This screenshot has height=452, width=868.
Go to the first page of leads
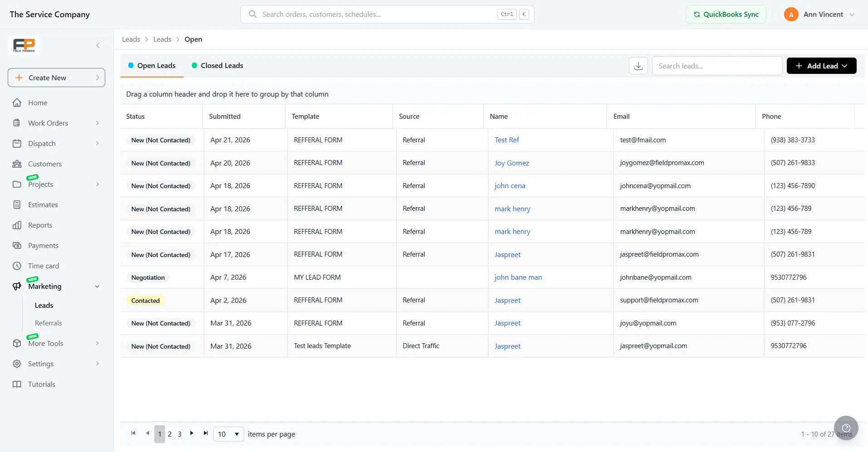(x=133, y=433)
